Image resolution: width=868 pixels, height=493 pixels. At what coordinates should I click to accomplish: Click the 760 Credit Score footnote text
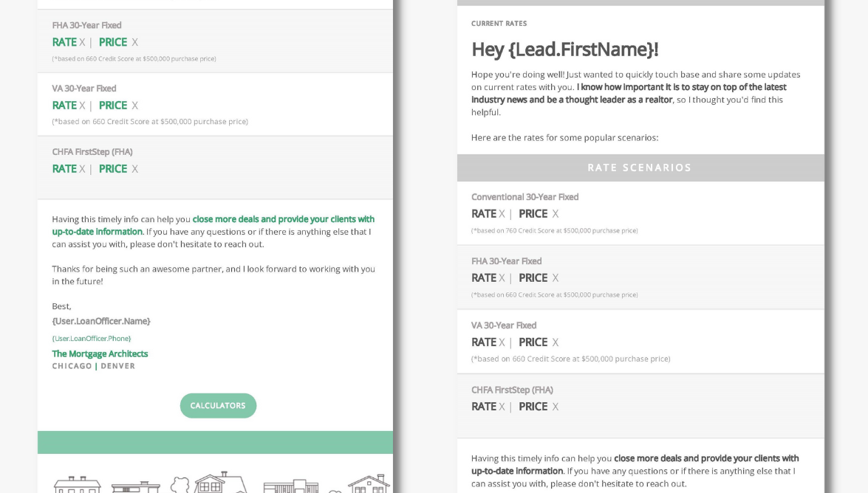(x=554, y=230)
